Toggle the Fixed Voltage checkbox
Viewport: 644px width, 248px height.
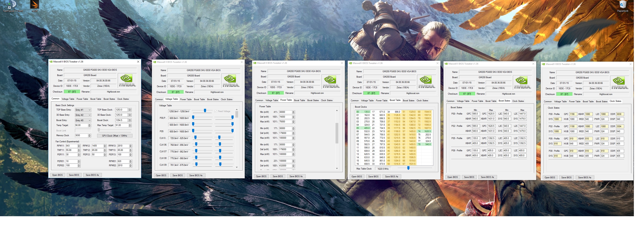[216, 111]
